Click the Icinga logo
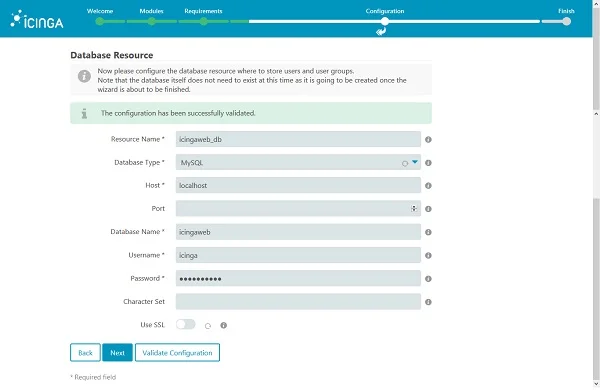The image size is (600, 390). pyautogui.click(x=37, y=20)
